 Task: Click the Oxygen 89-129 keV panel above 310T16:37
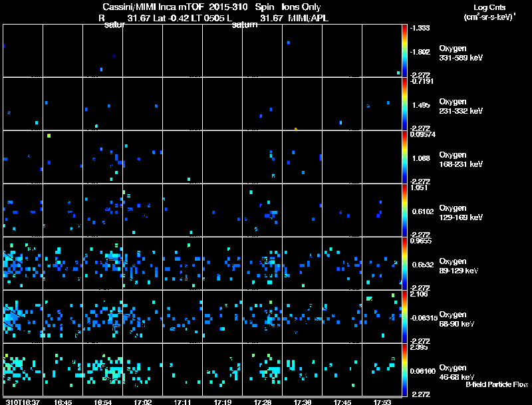pyautogui.click(x=23, y=263)
